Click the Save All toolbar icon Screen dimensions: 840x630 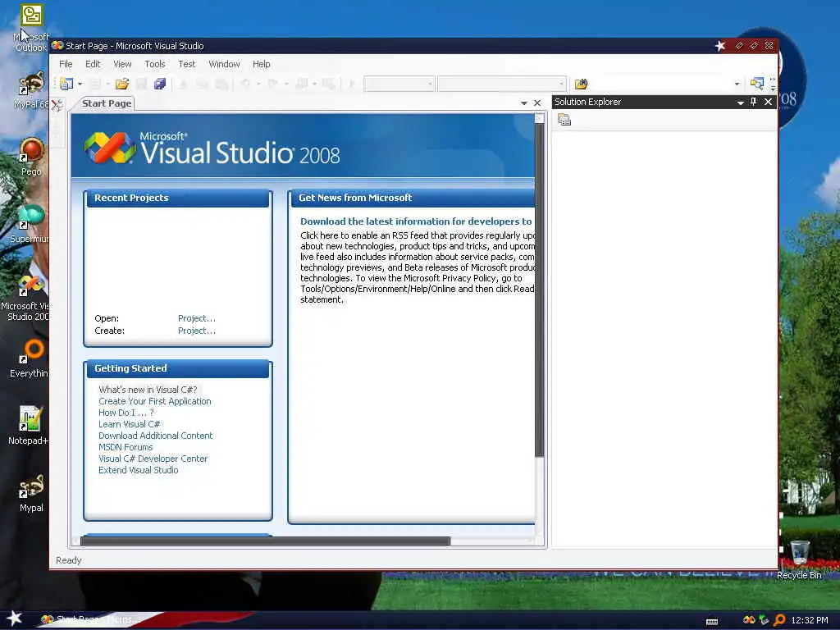pos(160,84)
